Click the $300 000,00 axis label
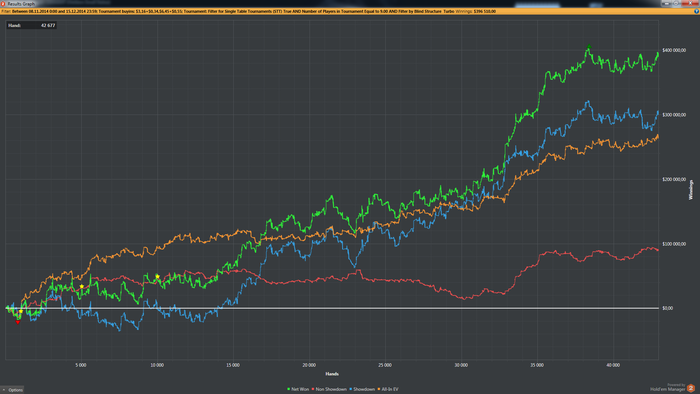The width and height of the screenshot is (700, 394). pos(674,115)
